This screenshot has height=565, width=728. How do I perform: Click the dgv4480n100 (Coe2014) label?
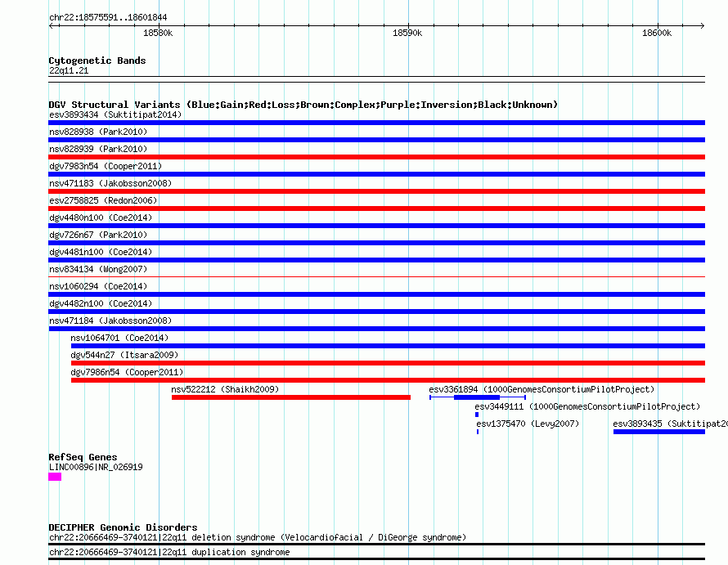coord(101,217)
